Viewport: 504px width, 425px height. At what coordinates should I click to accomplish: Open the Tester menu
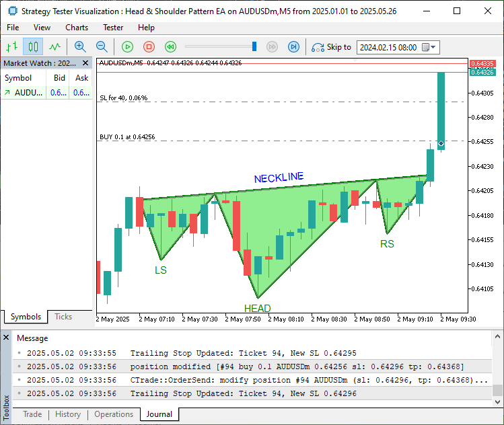[x=113, y=28]
